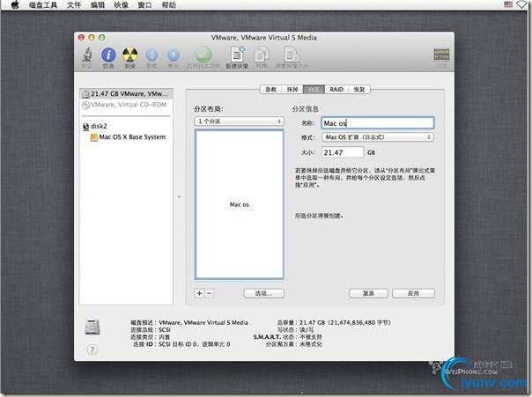532x397 pixels.
Task: Click the 'SCSI' connection bus value
Action: click(165, 329)
